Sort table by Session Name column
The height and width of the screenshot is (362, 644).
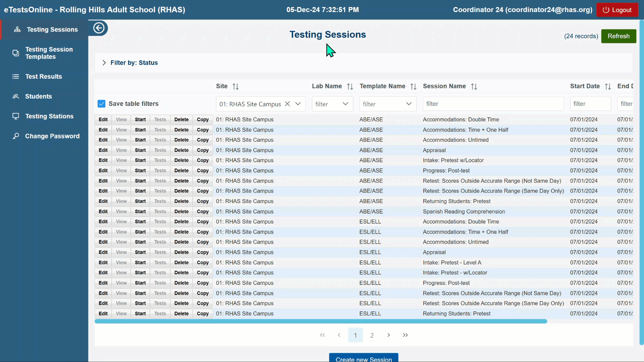point(474,86)
